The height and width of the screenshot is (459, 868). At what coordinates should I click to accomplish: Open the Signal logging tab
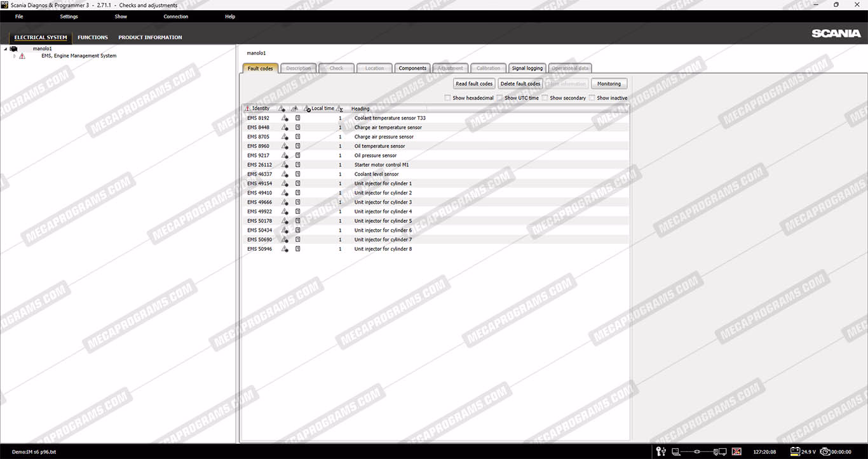(x=527, y=69)
